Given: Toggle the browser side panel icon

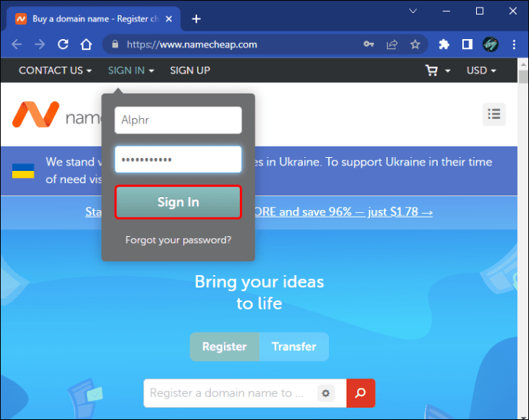Looking at the screenshot, I should pos(467,44).
